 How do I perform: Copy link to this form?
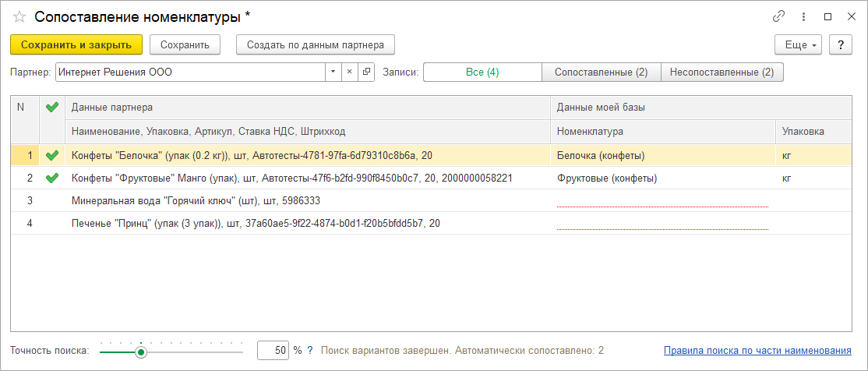778,16
